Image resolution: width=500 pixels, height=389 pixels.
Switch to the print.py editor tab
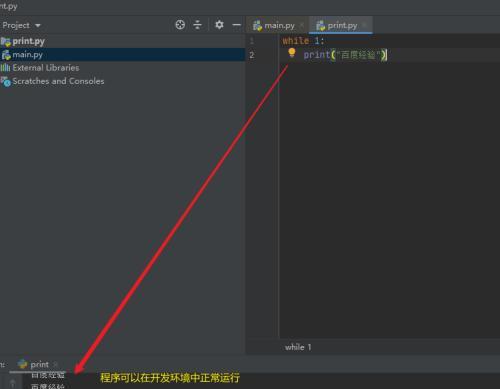click(342, 26)
